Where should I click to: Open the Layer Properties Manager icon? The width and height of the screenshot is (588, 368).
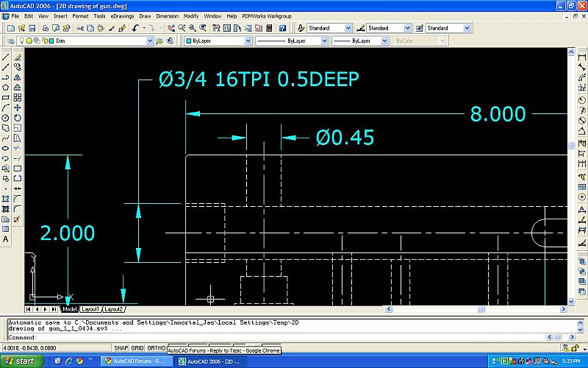click(11, 40)
